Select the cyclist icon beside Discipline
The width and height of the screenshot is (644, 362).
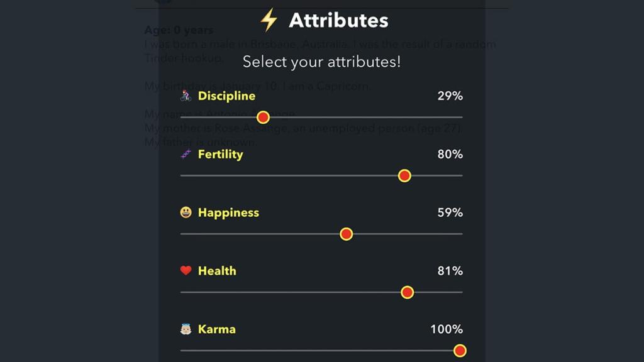click(186, 96)
